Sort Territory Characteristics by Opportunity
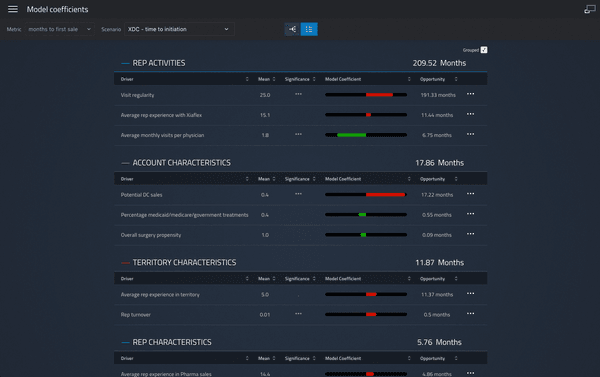600x377 pixels. click(456, 279)
